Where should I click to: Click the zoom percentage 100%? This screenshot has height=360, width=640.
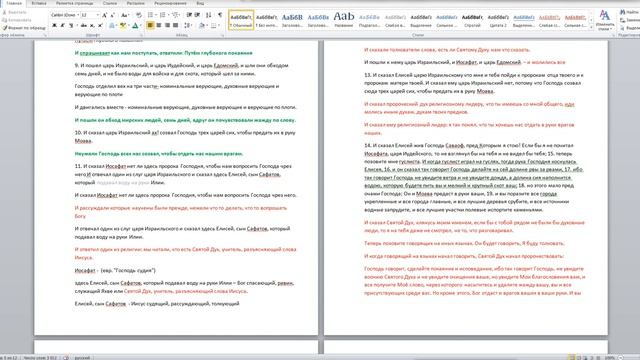(609, 358)
